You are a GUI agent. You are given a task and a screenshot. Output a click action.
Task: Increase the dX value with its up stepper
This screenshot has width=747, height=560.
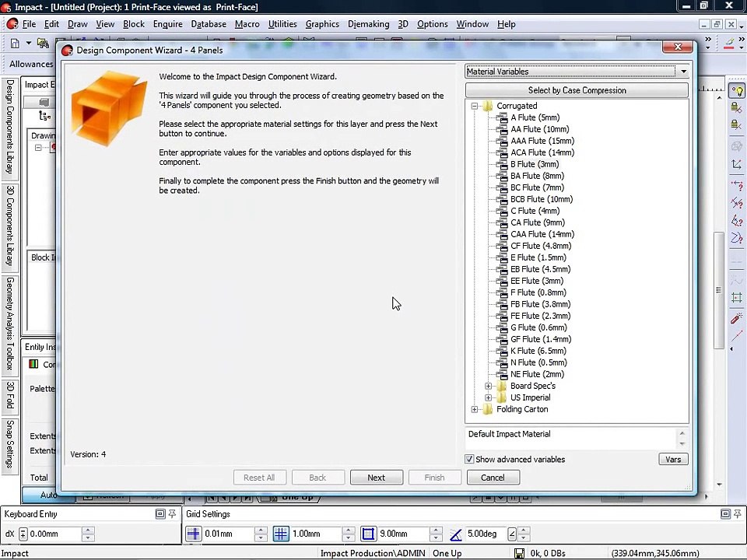click(x=88, y=530)
